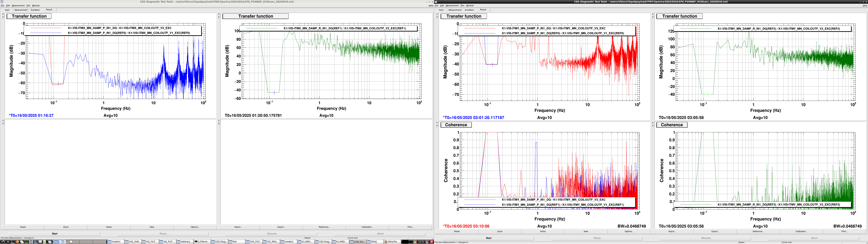The width and height of the screenshot is (868, 244).
Task: Switch to Input tab in ITMX window
Action: pos(7,10)
